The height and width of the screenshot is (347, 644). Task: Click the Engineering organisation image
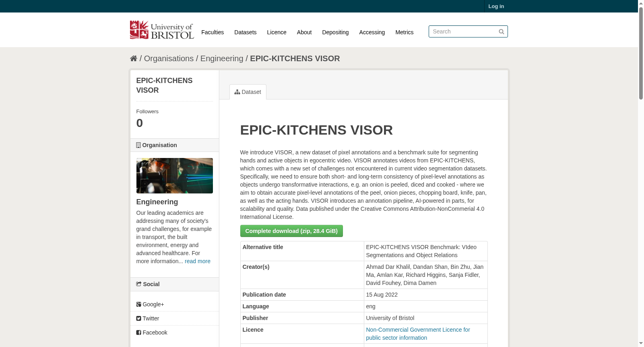coord(175,176)
